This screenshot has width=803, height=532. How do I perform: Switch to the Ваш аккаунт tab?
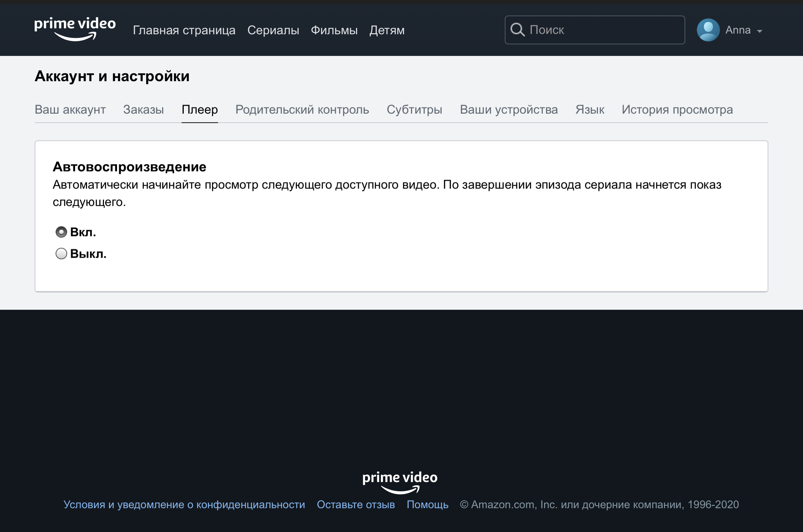[x=70, y=109]
